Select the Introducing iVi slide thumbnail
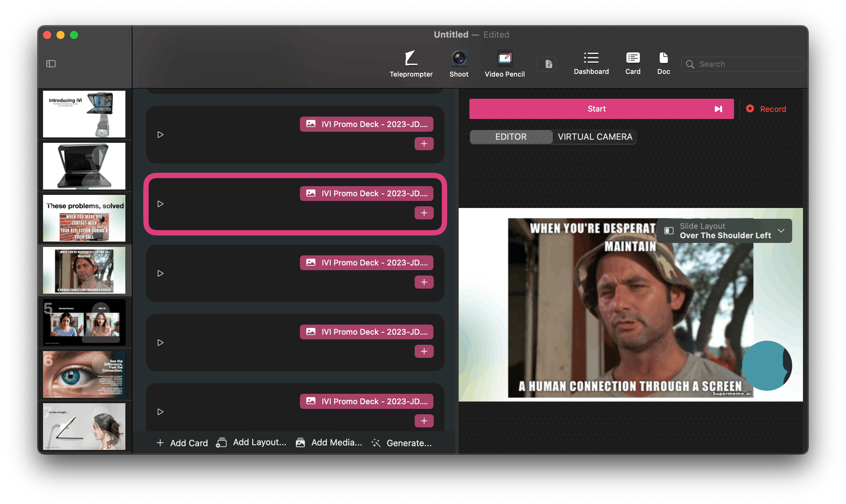 click(84, 114)
